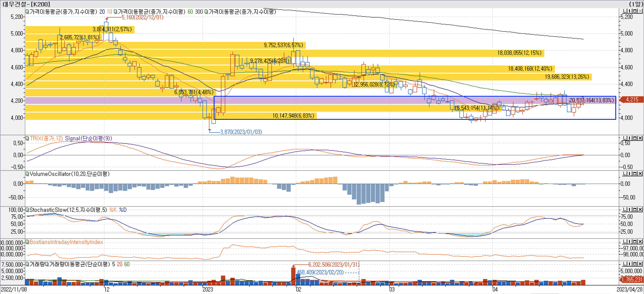
Task: Maximize the BostiansIntradayIntensityIndex panel with square icon
Action: point(635,242)
